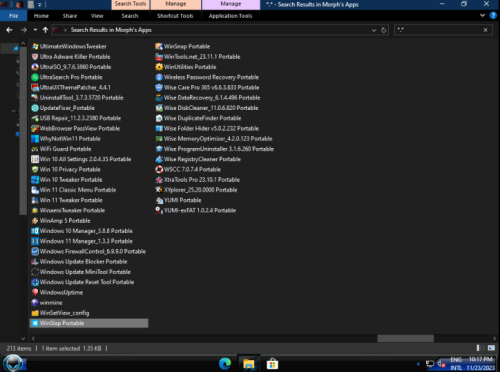The image size is (500, 372).
Task: Click the YUMI-exFAT Portable icon
Action: (x=159, y=210)
